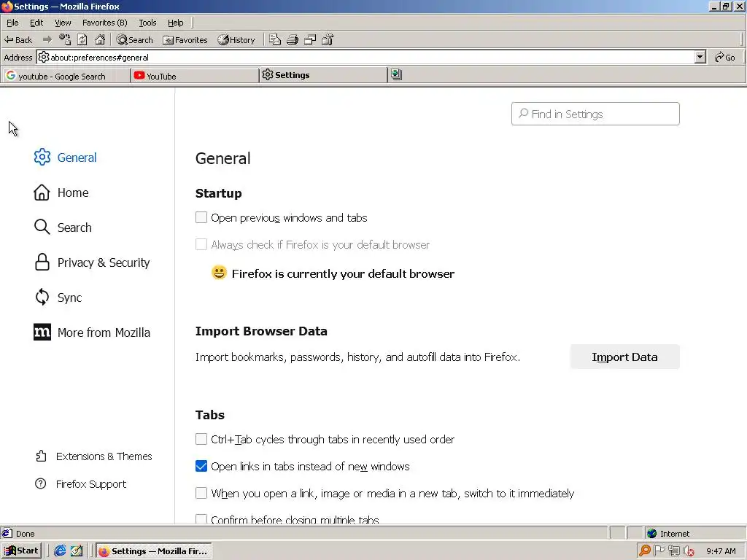
Task: Click the cascading windows toolbar icon
Action: click(x=310, y=39)
